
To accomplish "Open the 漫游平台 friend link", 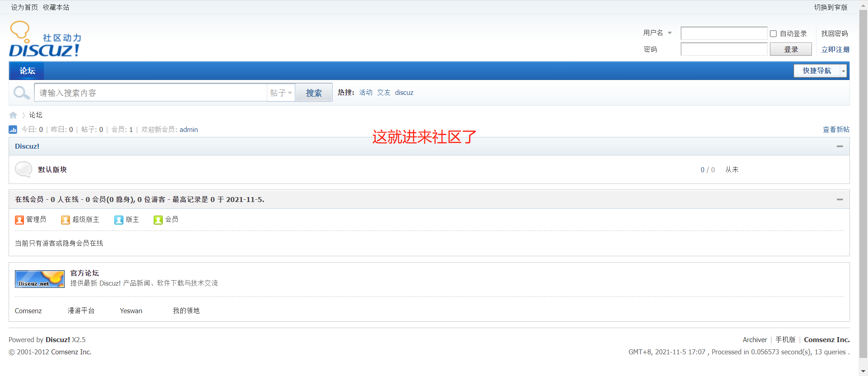I will pyautogui.click(x=81, y=311).
